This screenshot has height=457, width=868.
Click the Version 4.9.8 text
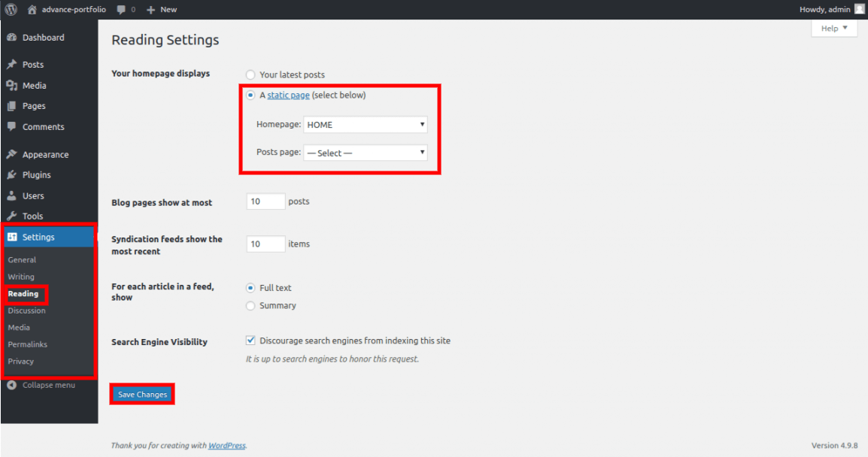click(x=835, y=446)
